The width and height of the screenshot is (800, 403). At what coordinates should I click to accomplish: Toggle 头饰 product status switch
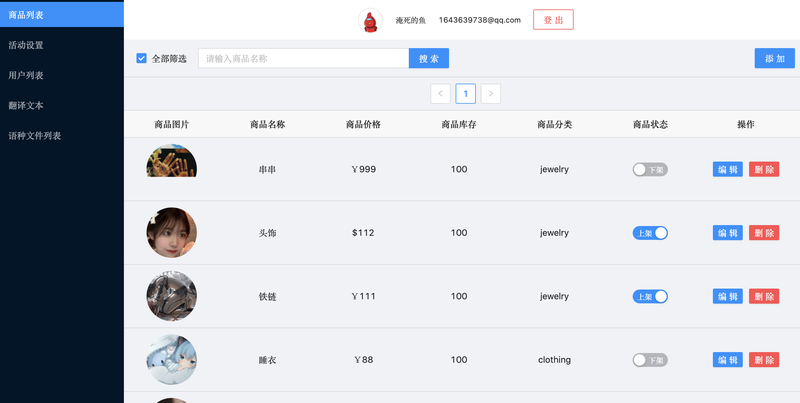[650, 233]
